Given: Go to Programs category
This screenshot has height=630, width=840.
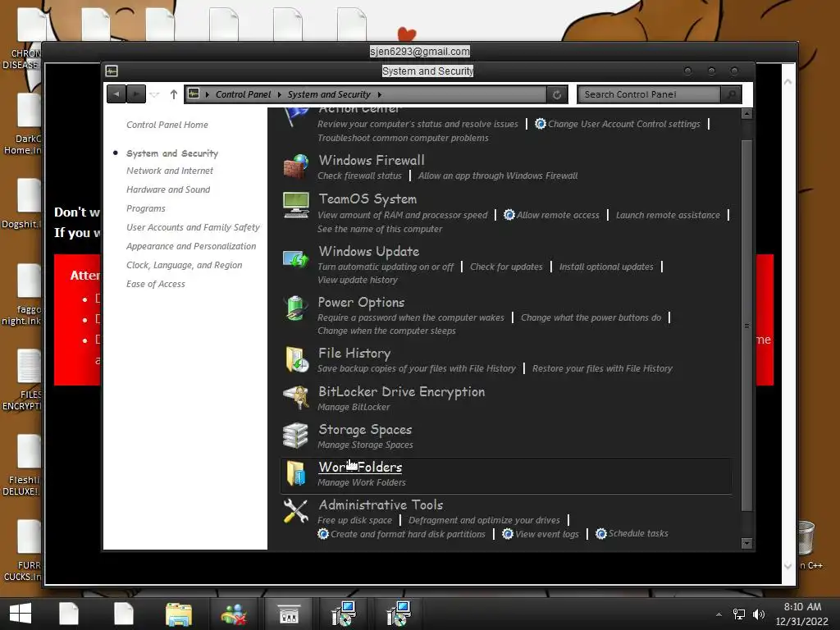Looking at the screenshot, I should pyautogui.click(x=146, y=208).
